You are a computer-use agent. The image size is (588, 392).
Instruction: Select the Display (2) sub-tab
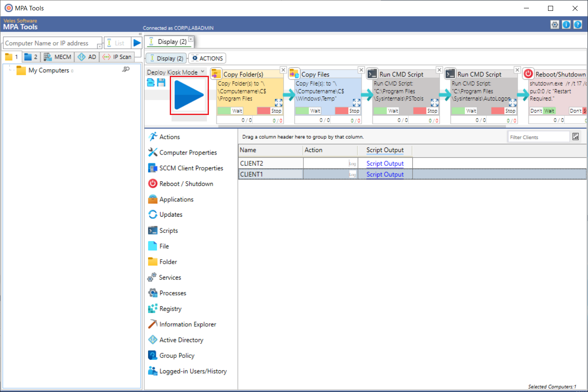point(166,58)
